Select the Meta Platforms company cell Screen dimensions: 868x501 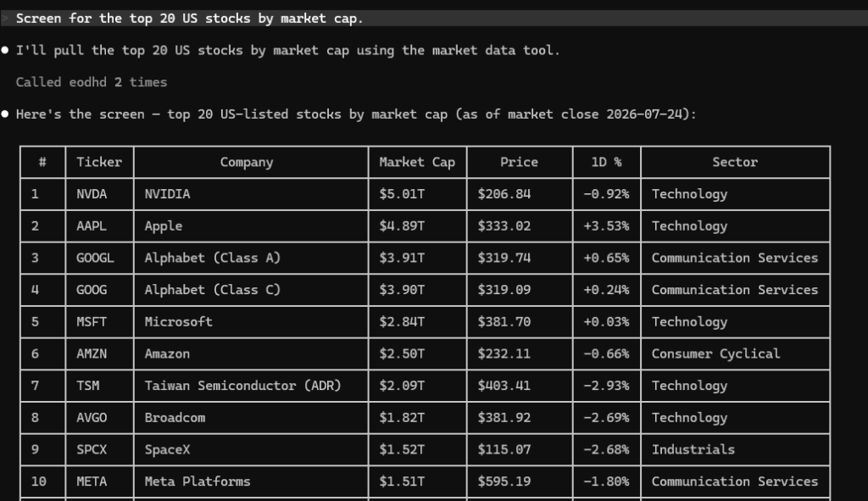pyautogui.click(x=251, y=482)
